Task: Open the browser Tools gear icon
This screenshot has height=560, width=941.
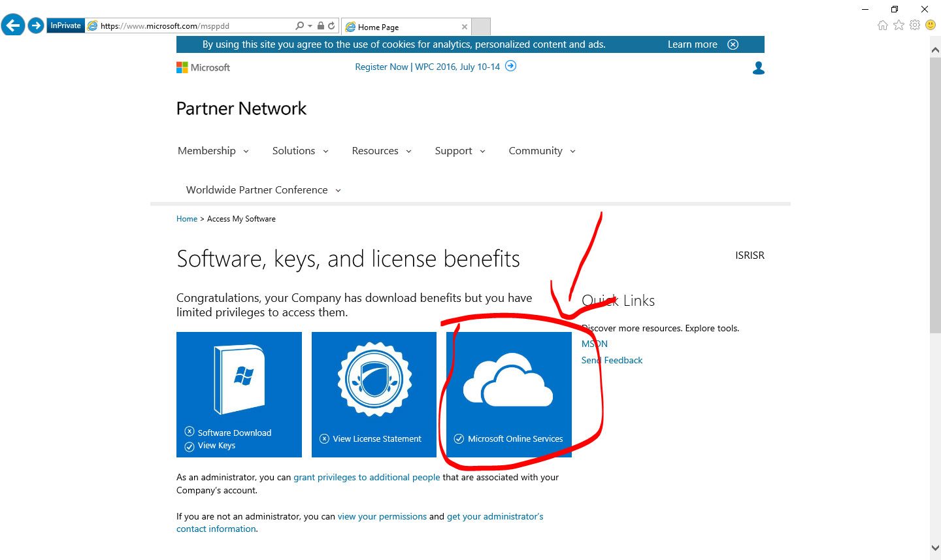Action: click(x=915, y=25)
